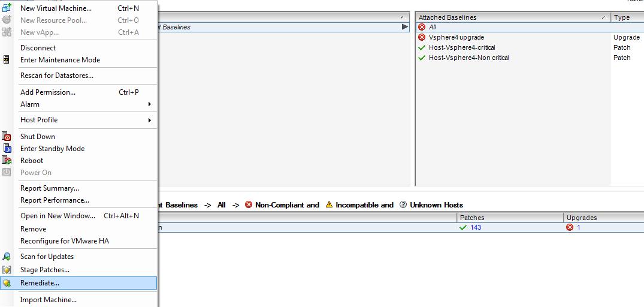Expand the Alarm submenu arrow
The image size is (644, 307).
150,104
